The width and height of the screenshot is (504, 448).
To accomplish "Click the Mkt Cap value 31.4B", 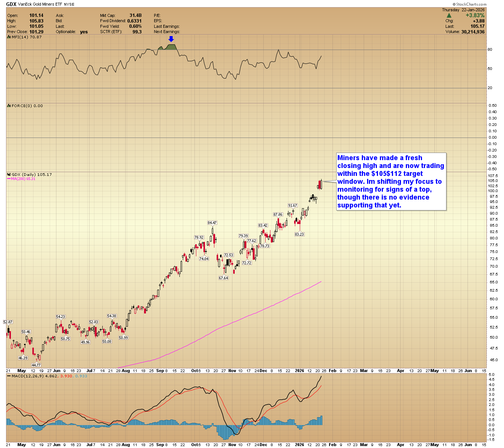I will pyautogui.click(x=135, y=15).
